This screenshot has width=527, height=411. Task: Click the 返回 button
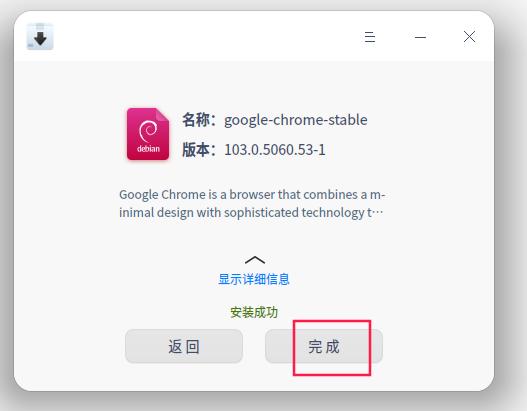click(x=184, y=346)
